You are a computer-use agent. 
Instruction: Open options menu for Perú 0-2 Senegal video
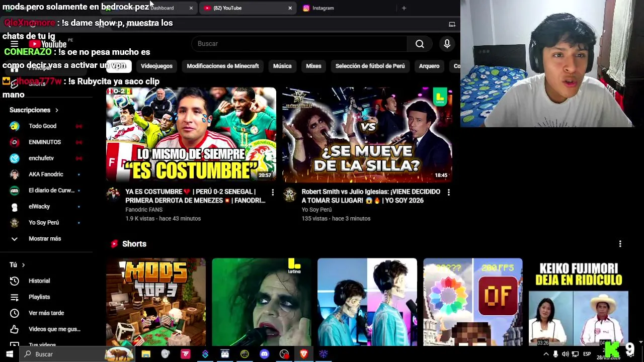tap(273, 192)
